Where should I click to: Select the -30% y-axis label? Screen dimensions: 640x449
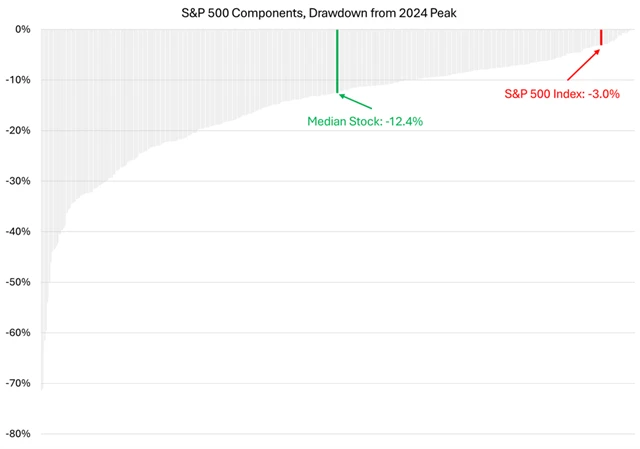point(17,181)
